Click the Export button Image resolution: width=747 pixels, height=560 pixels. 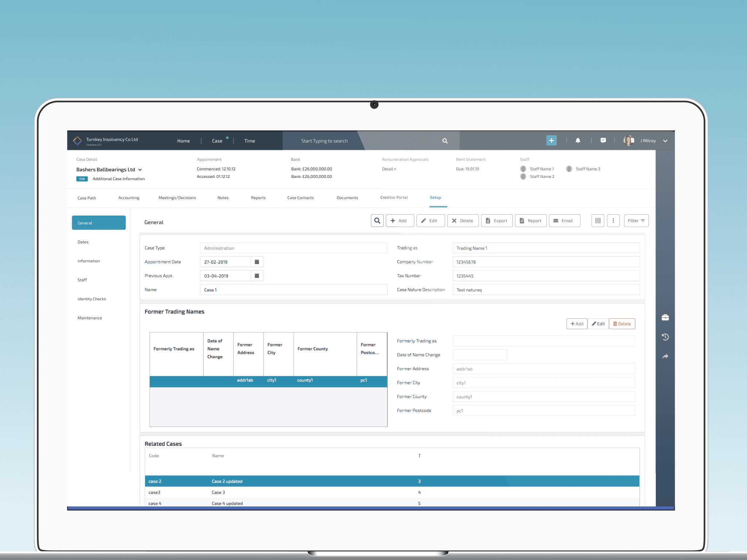(496, 221)
